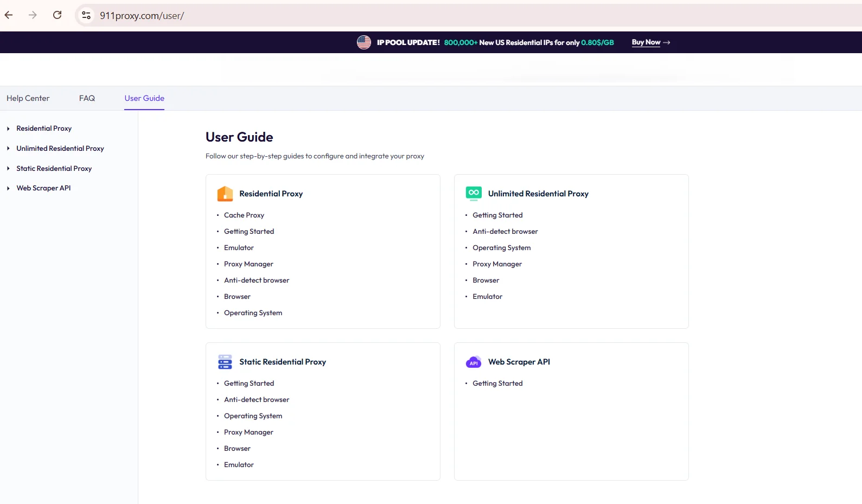
Task: Expand Web Scraper API in the sidebar
Action: (8, 188)
